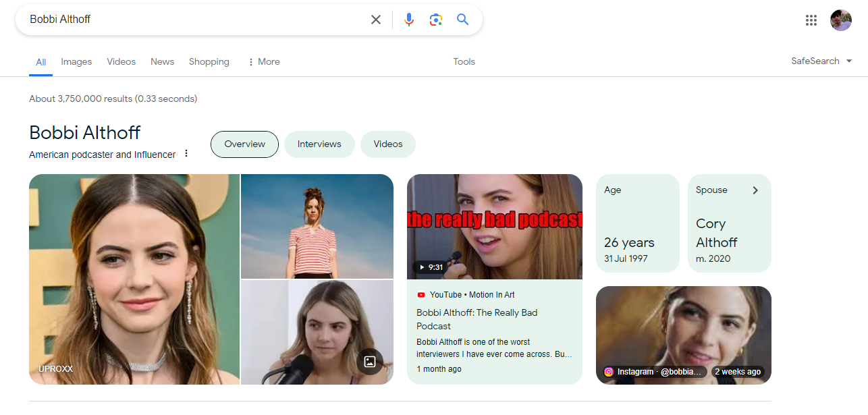Select the Videos chip in the knowledge panel

[388, 144]
